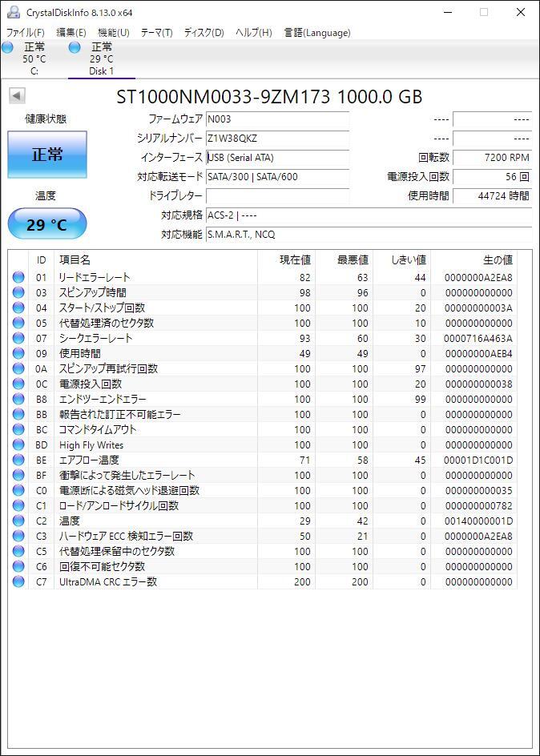This screenshot has width=540, height=756.
Task: Click status orb for ID BE エアフロー温度
Action: coord(18,460)
